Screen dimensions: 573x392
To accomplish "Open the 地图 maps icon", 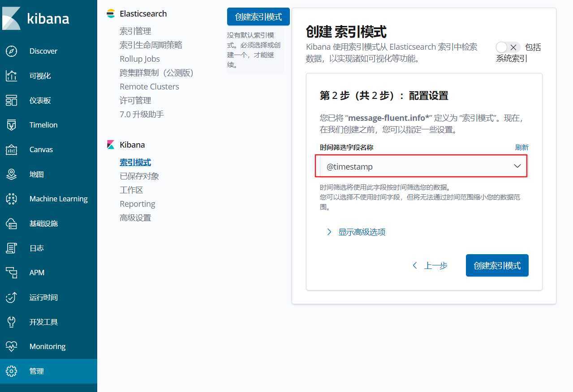I will click(x=11, y=174).
